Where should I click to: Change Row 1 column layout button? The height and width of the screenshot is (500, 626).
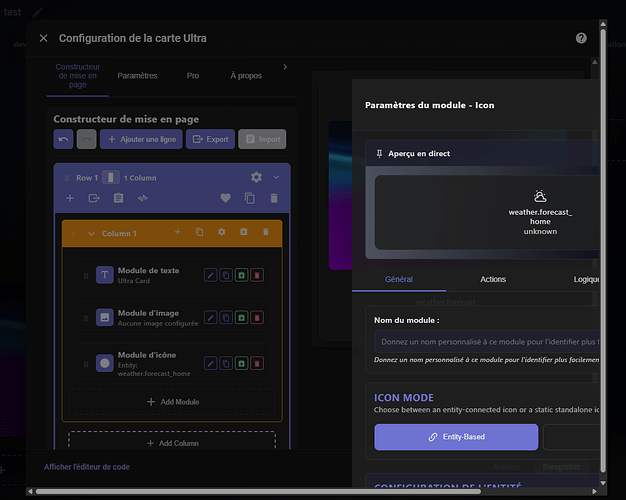(111, 177)
